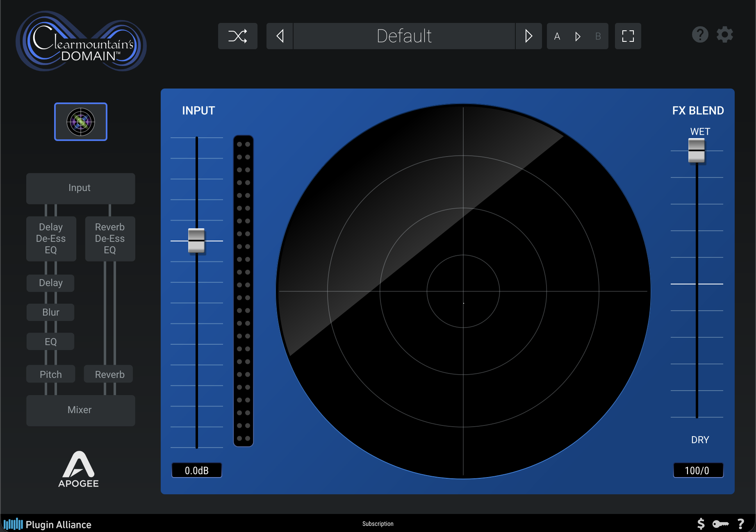Screen dimensions: 756x532
Task: Click the WET label
Action: (x=700, y=132)
